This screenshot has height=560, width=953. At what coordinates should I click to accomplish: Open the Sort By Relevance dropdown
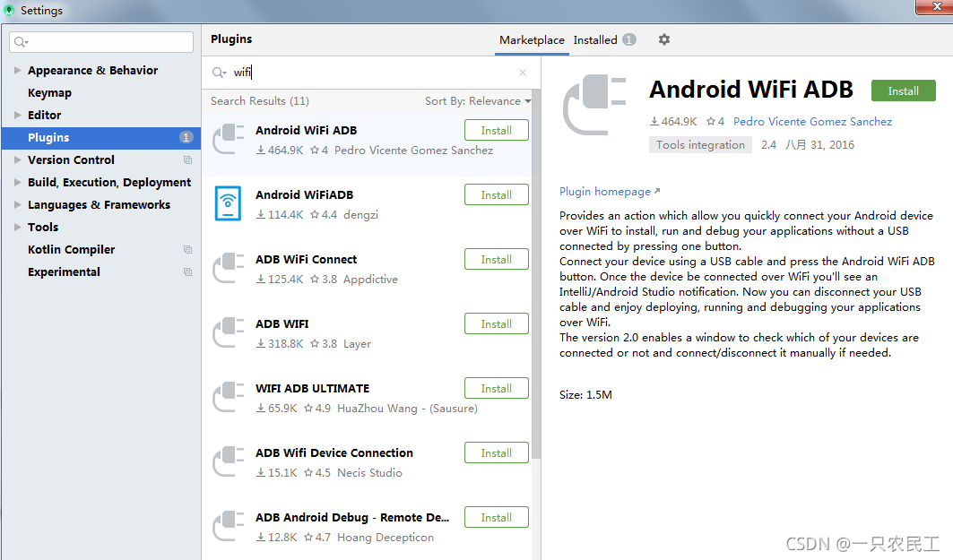click(478, 101)
